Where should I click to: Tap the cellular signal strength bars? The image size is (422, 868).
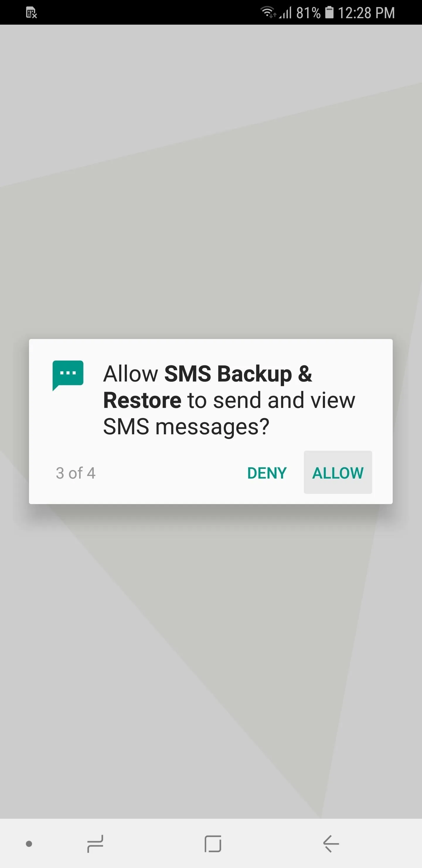285,13
